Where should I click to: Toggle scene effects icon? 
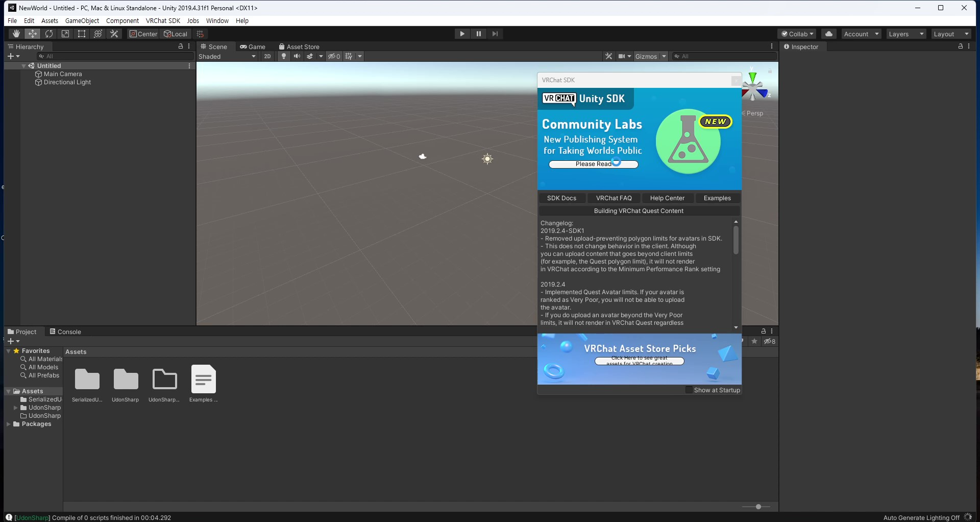click(x=310, y=56)
